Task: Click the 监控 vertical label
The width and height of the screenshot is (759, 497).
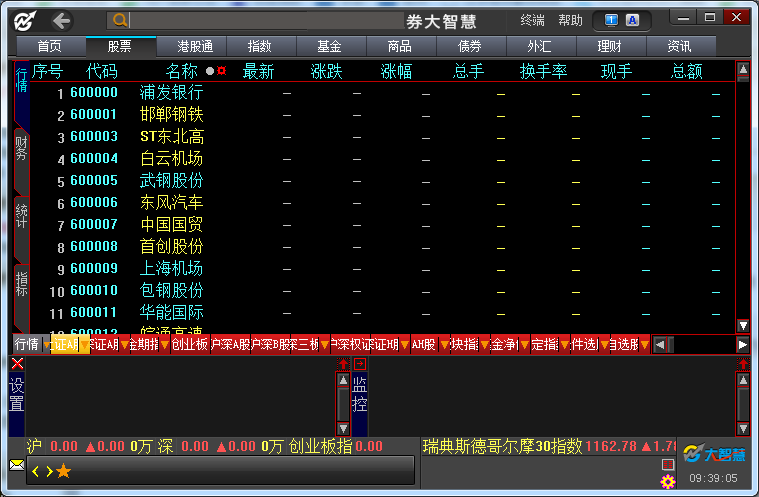Action: point(360,394)
